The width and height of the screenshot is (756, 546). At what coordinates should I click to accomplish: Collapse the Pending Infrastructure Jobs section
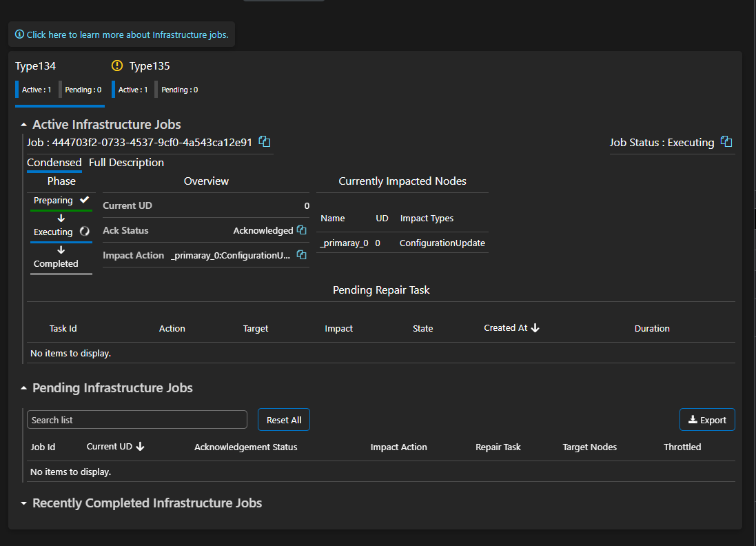[x=23, y=387]
